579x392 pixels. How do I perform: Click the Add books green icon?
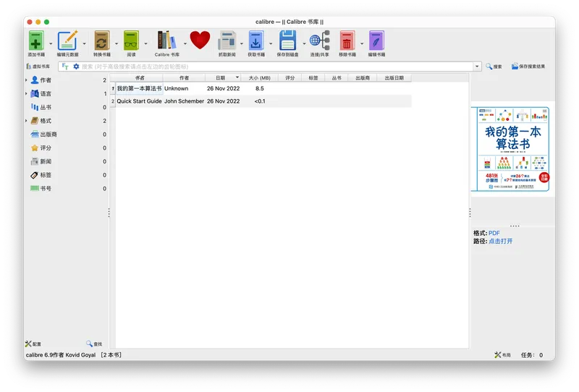point(35,41)
